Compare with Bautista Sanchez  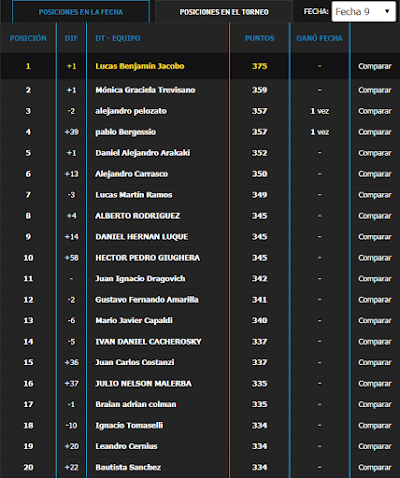pyautogui.click(x=375, y=468)
